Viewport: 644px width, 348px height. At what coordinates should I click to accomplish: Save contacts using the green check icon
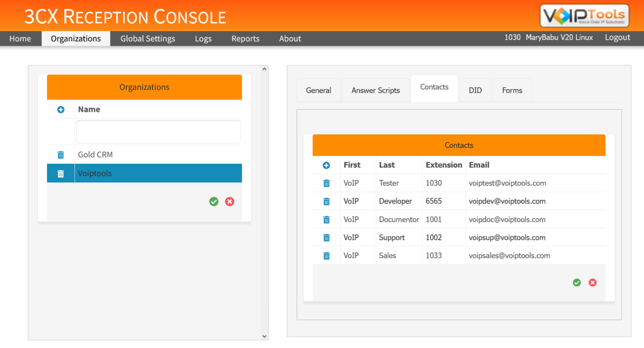coord(576,283)
